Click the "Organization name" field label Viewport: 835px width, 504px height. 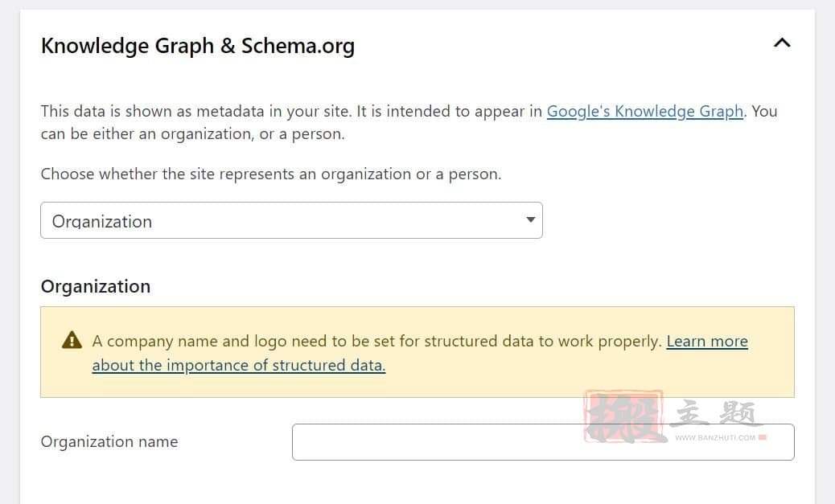pos(109,442)
